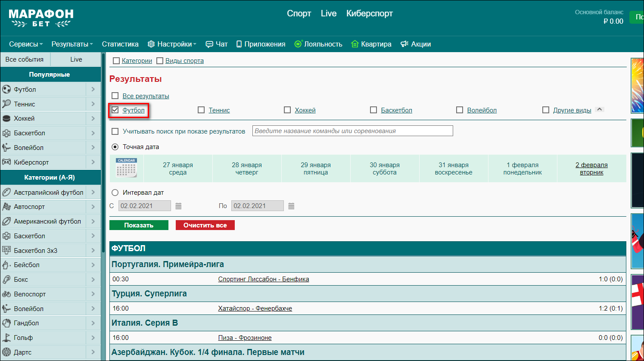Expand the Теннис row chevron
The height and width of the screenshot is (361, 644).
93,104
